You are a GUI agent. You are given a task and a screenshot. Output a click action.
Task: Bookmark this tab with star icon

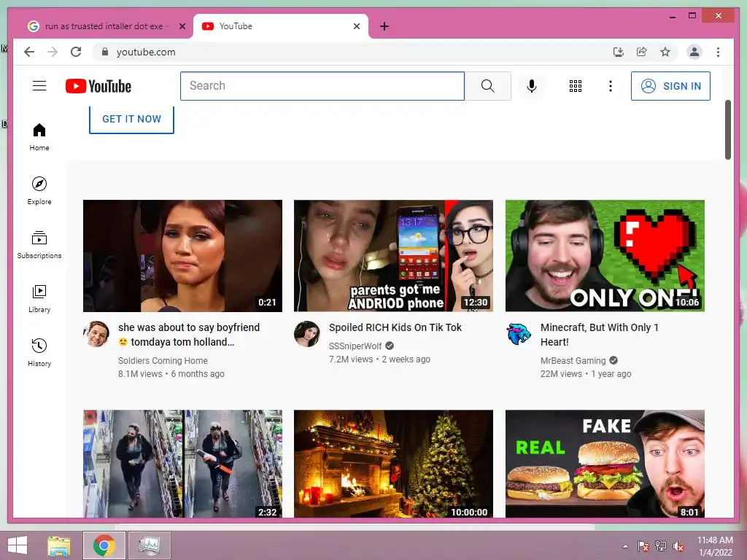(665, 52)
